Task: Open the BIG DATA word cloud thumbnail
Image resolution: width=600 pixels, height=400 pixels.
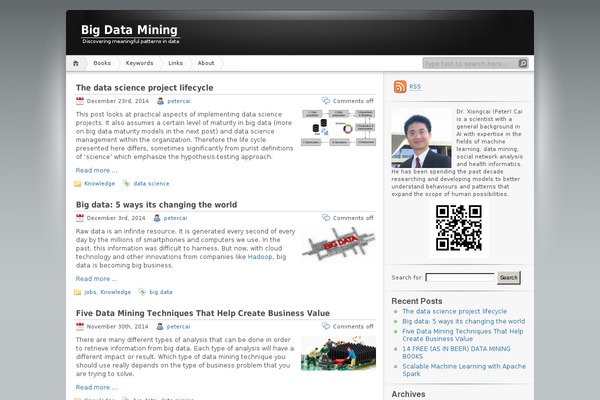Action: pyautogui.click(x=338, y=244)
